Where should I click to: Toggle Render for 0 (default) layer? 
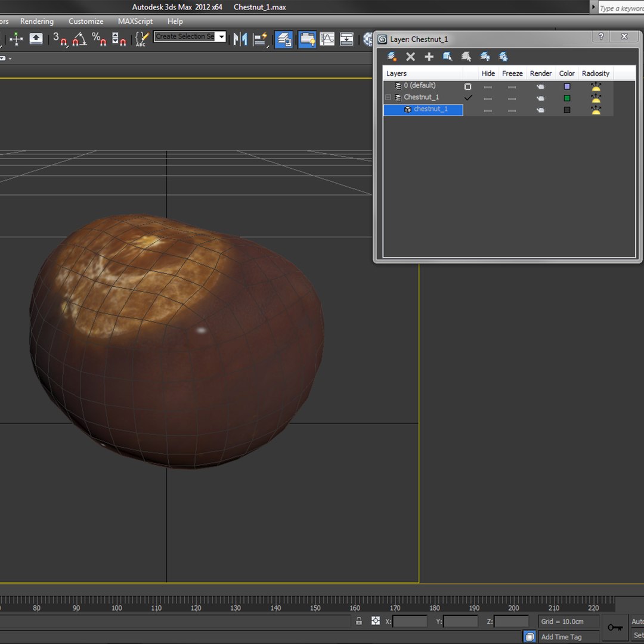tap(540, 86)
